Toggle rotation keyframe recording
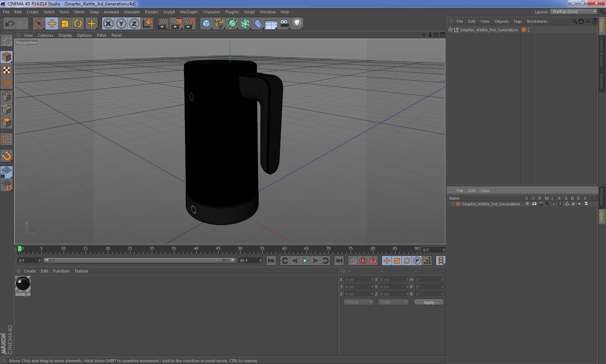The height and width of the screenshot is (364, 606). (x=407, y=261)
